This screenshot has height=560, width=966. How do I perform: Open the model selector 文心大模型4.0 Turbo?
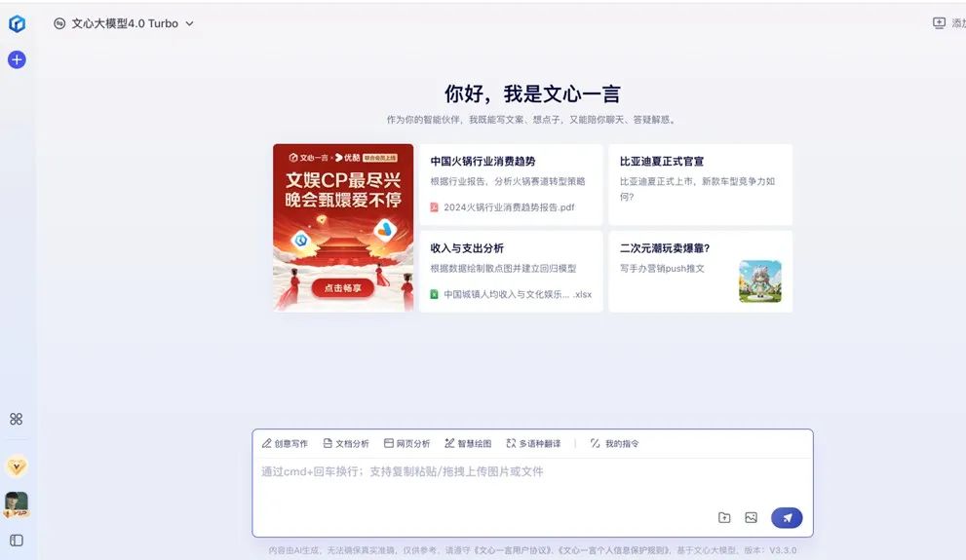pyautogui.click(x=124, y=23)
